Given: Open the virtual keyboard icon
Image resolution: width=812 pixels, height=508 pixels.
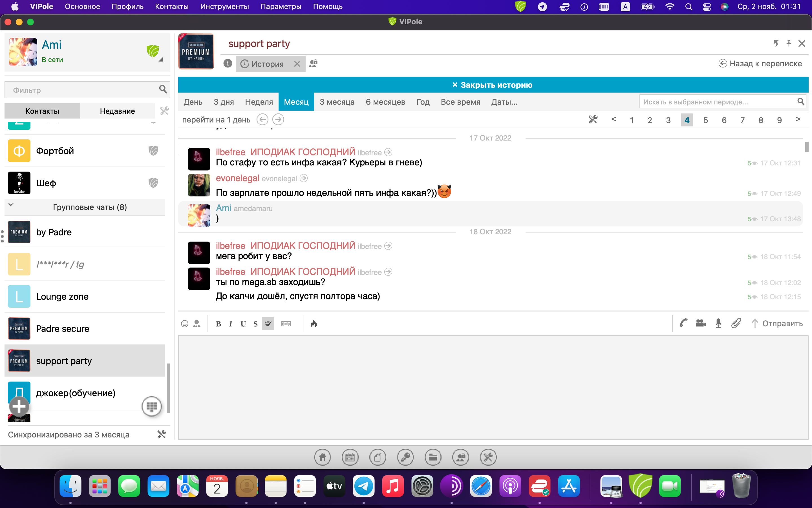Looking at the screenshot, I should pos(286,323).
